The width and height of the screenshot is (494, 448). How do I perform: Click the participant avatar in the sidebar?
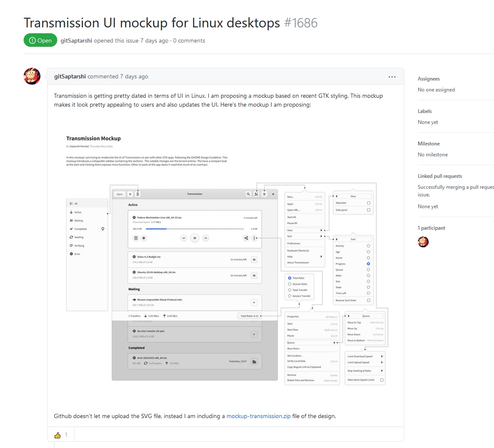423,242
